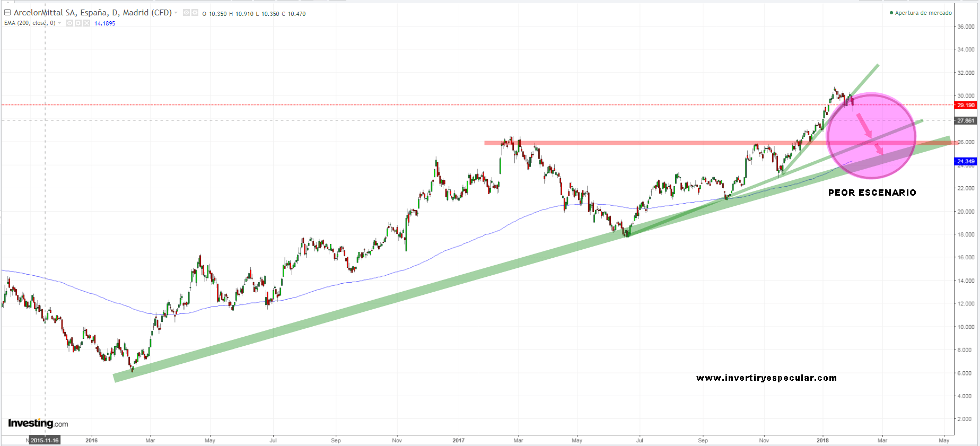Viewport: 980px width, 446px height.
Task: Select the PEOR ESCENARIO text annotation
Action: pyautogui.click(x=872, y=193)
